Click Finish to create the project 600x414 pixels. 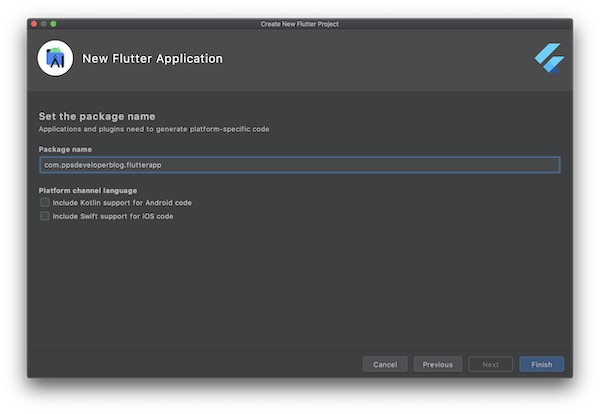coord(541,364)
